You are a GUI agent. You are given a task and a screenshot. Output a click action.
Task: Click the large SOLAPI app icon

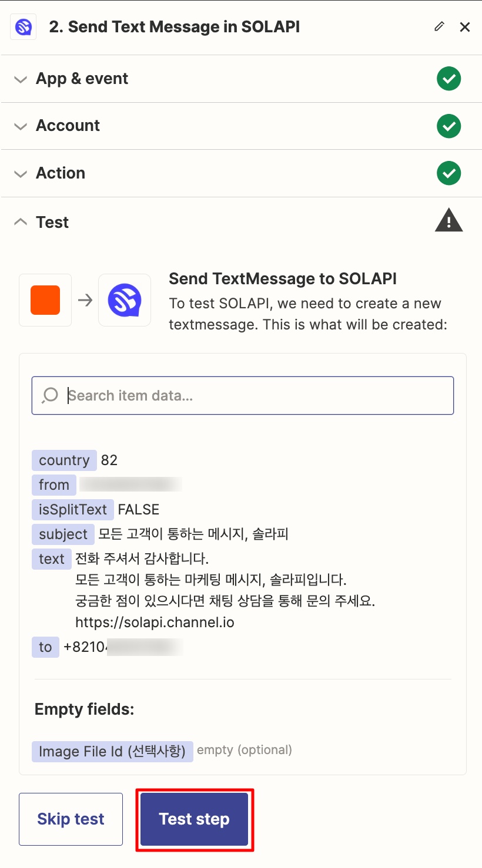pyautogui.click(x=125, y=300)
